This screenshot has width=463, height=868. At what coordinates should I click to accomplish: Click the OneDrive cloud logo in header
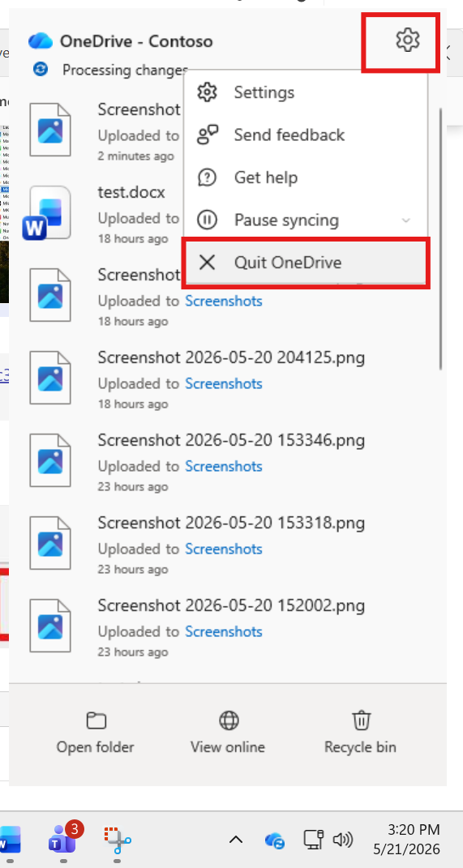tap(41, 41)
